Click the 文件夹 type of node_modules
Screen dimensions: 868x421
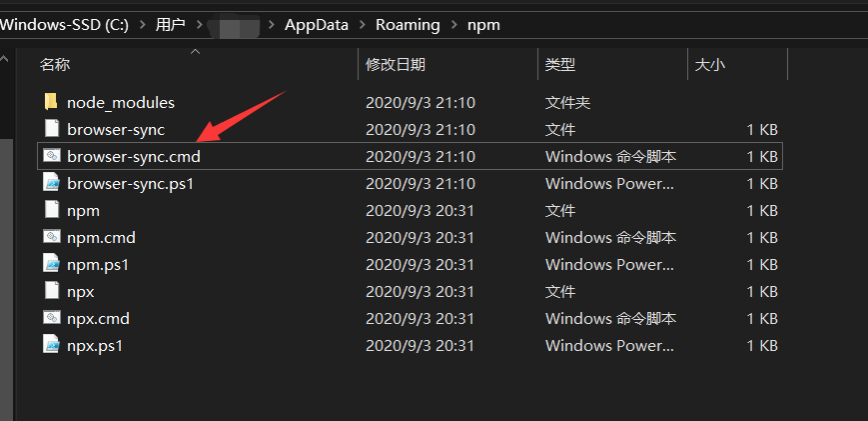[x=568, y=102]
